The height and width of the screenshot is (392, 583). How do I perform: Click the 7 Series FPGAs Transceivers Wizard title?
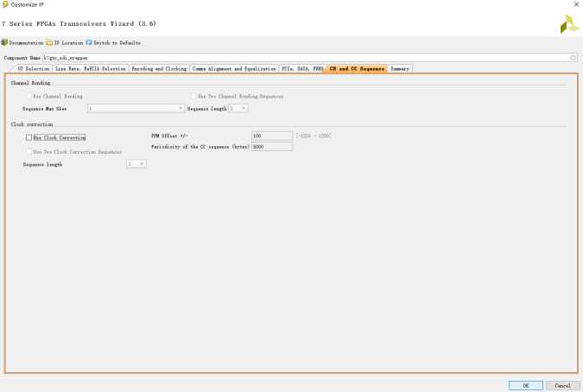pos(79,23)
